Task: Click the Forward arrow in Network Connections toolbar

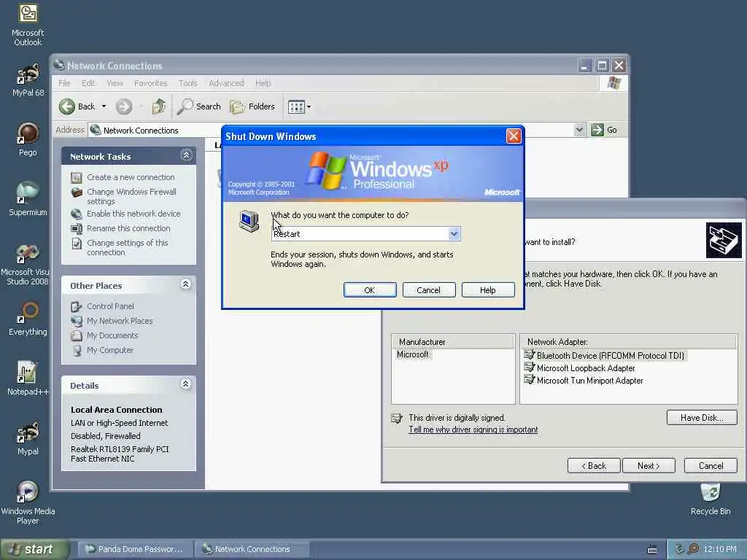Action: click(x=124, y=106)
